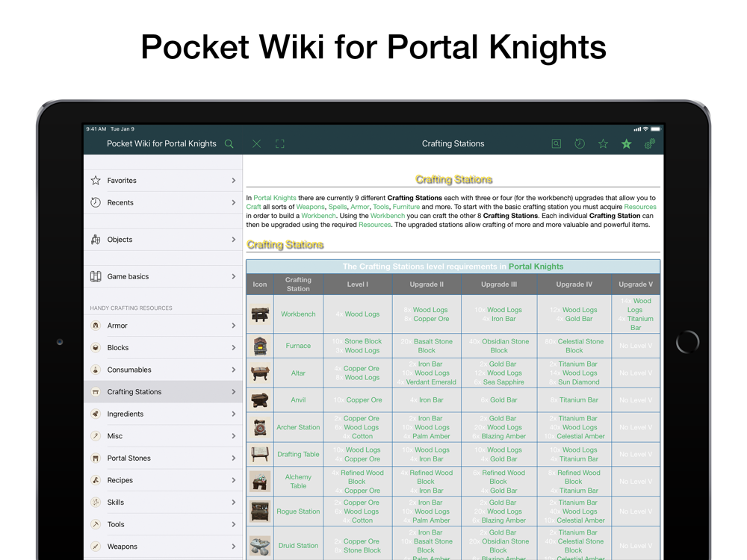
Task: Click the Ingredients category icon
Action: coord(96,414)
